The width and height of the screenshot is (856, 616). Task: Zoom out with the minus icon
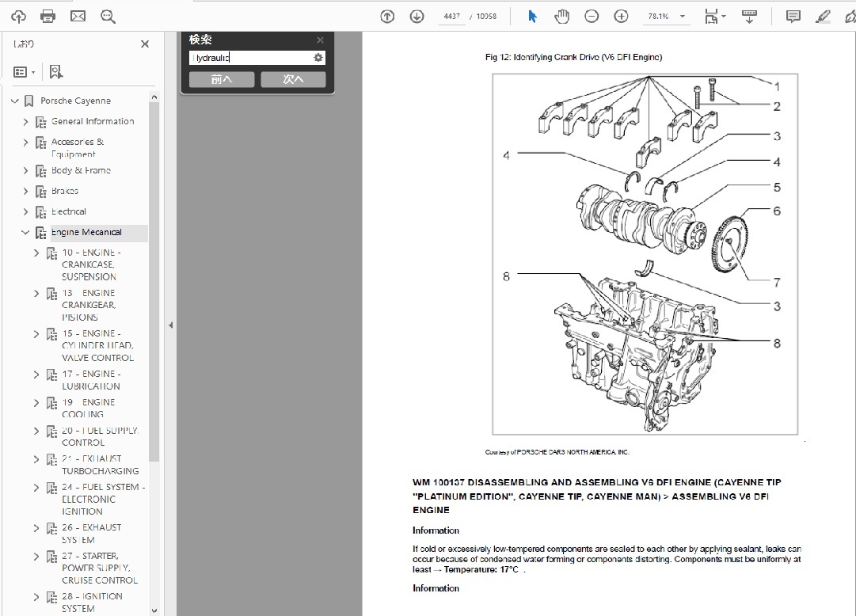592,16
